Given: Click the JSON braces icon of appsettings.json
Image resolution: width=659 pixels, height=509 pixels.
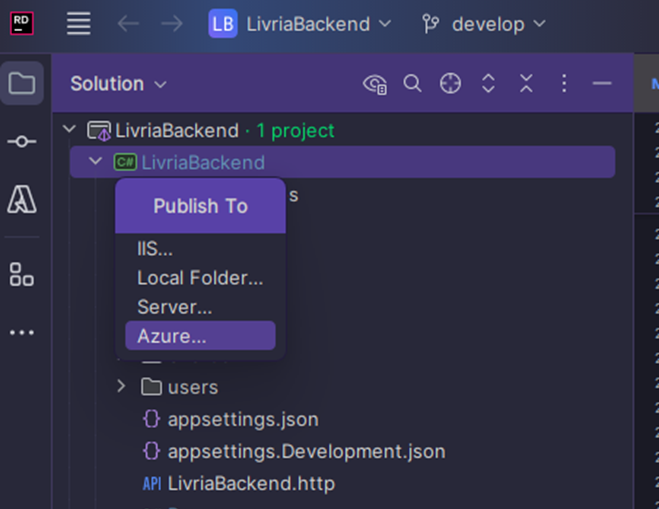Looking at the screenshot, I should click(x=151, y=419).
